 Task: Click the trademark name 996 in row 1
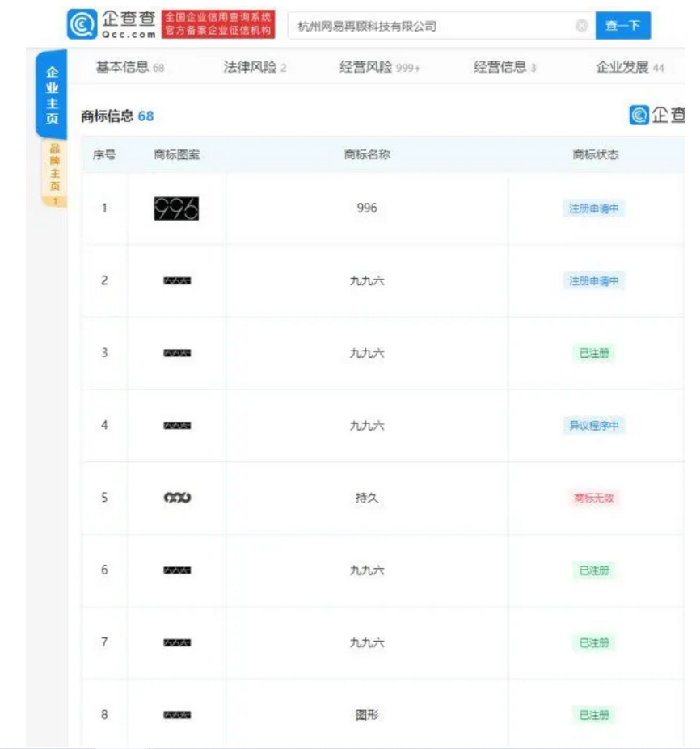coord(367,208)
